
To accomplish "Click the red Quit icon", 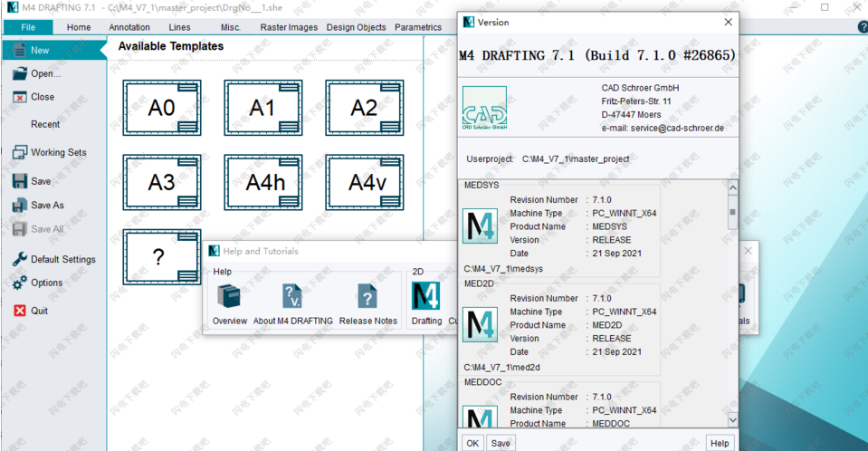I will (20, 311).
